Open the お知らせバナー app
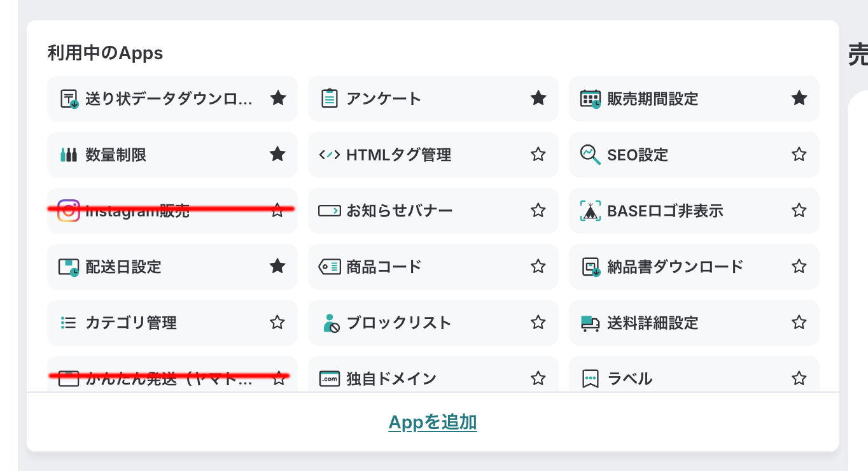Screen dimensions: 868x471 (x=400, y=211)
